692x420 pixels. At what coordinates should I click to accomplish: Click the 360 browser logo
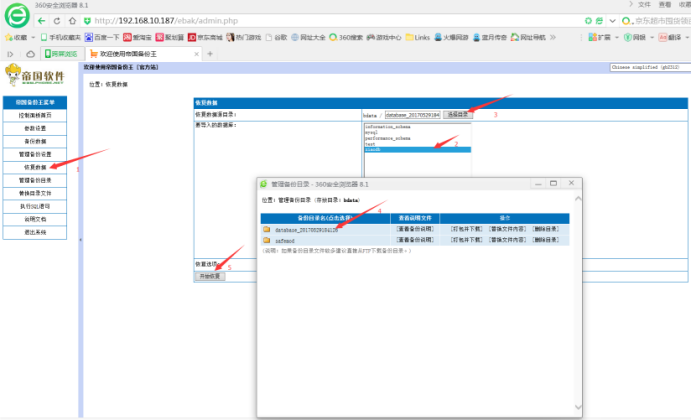click(17, 15)
